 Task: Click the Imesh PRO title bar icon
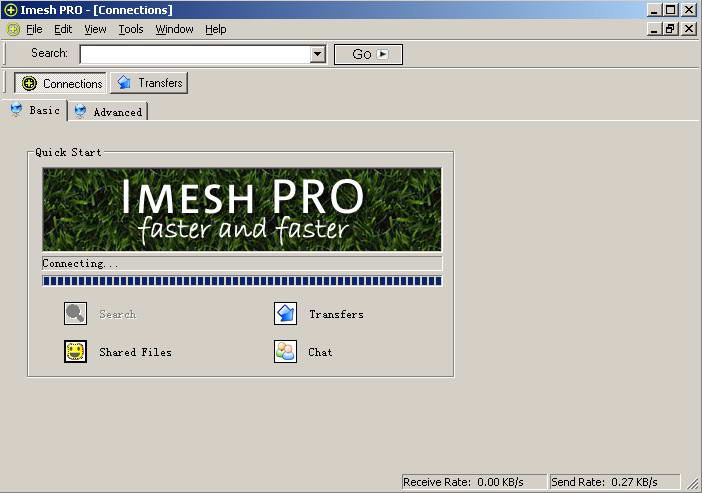coord(11,10)
